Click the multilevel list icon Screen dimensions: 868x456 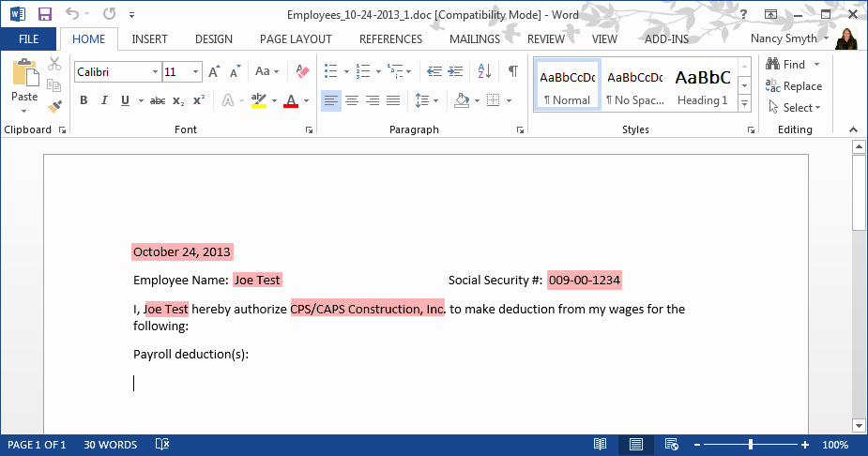point(395,71)
